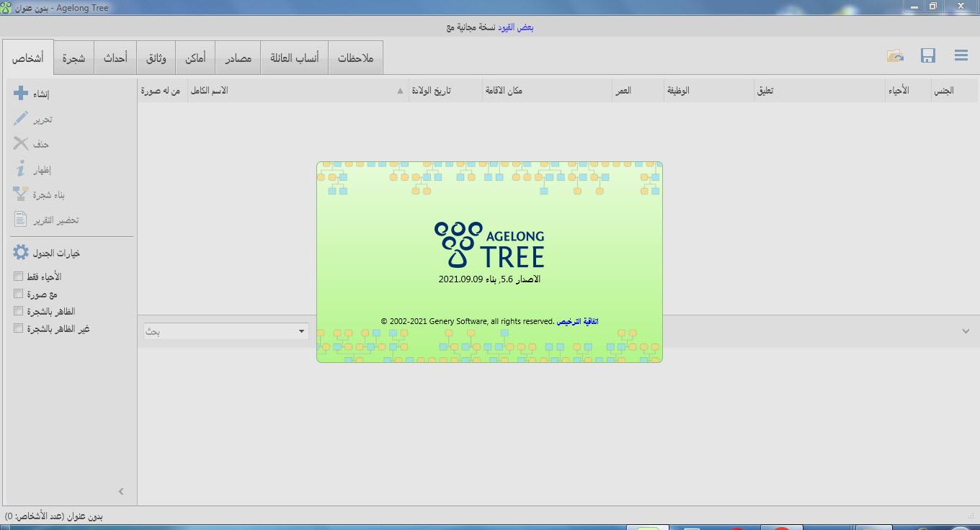Click the إنشاء button label
The height and width of the screenshot is (530, 980).
tap(42, 94)
